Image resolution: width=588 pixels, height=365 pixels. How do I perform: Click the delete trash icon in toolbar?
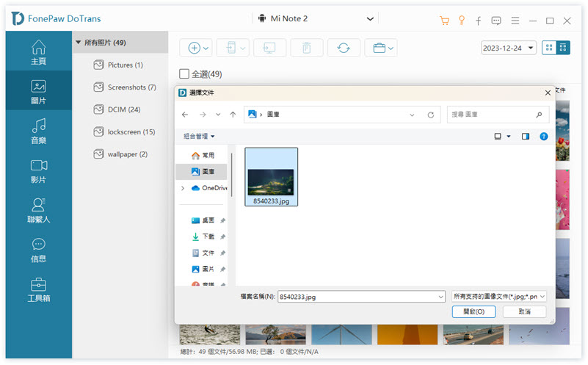coord(307,48)
